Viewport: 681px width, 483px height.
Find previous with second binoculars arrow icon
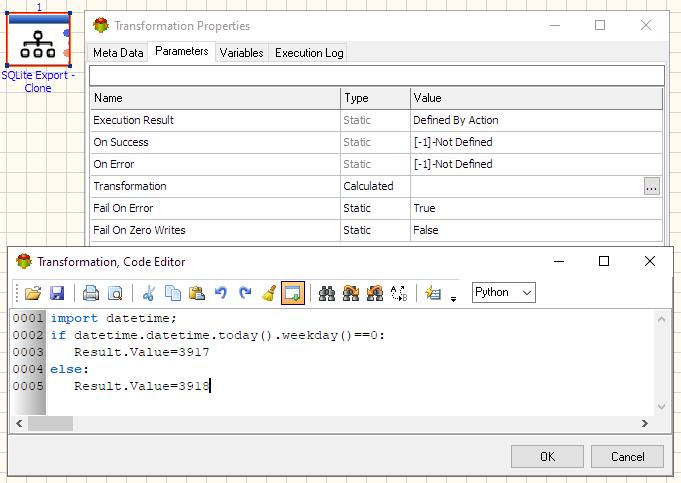[375, 293]
